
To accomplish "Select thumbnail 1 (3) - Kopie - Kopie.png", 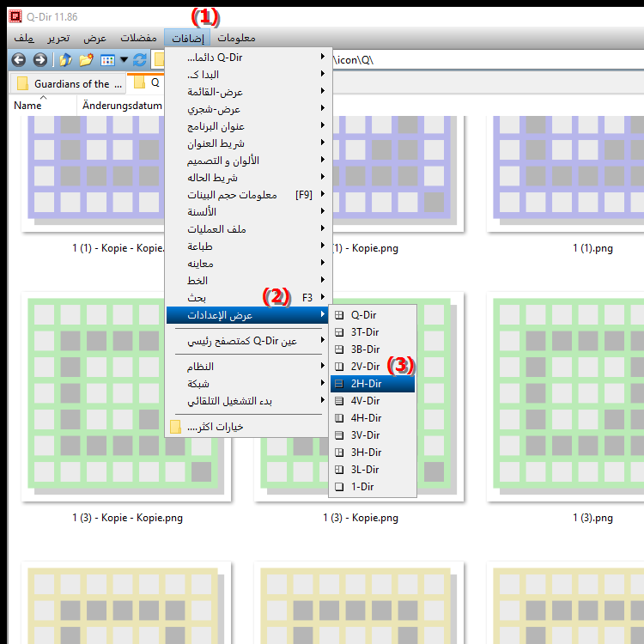I will 126,397.
